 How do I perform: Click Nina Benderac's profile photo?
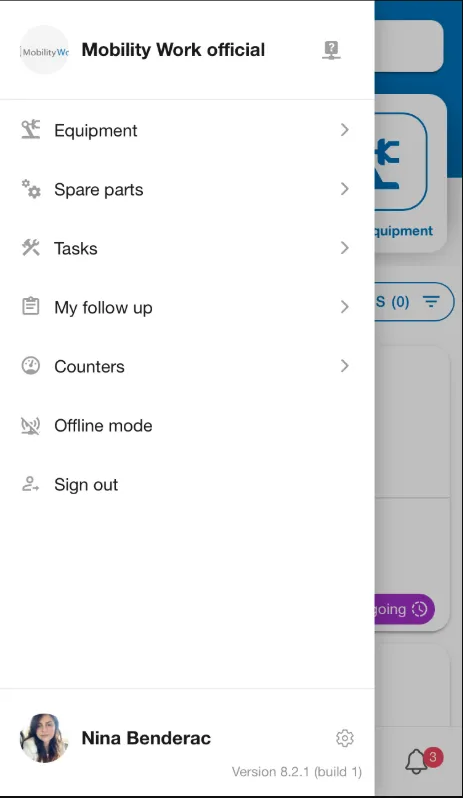point(44,738)
